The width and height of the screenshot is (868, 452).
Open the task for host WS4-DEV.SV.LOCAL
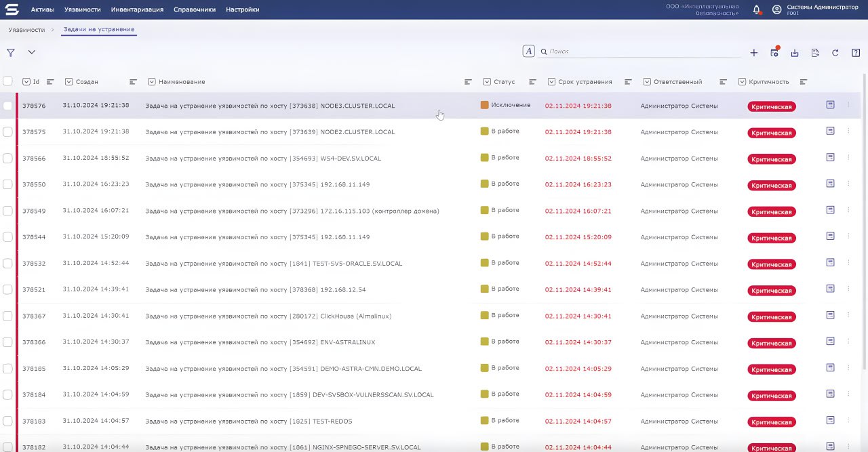(263, 159)
